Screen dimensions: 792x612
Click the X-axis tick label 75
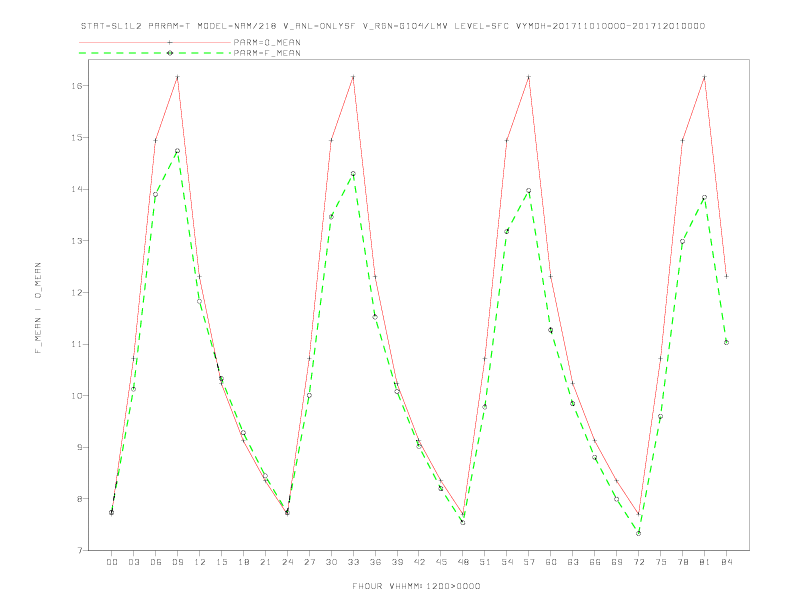(661, 562)
